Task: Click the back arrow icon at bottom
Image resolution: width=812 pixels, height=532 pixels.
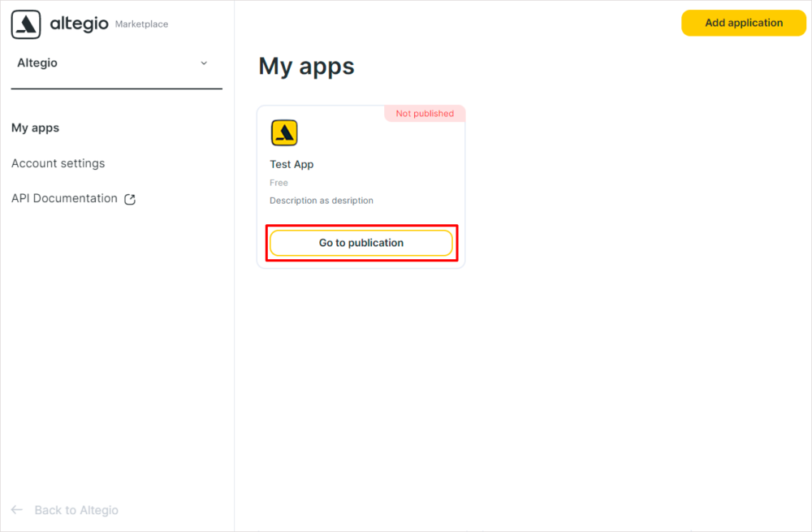Action: coord(17,510)
